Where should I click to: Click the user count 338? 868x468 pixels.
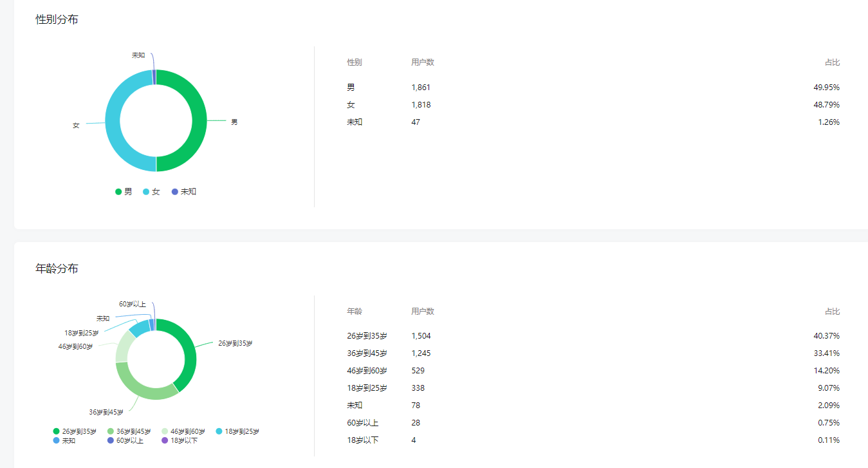[418, 388]
